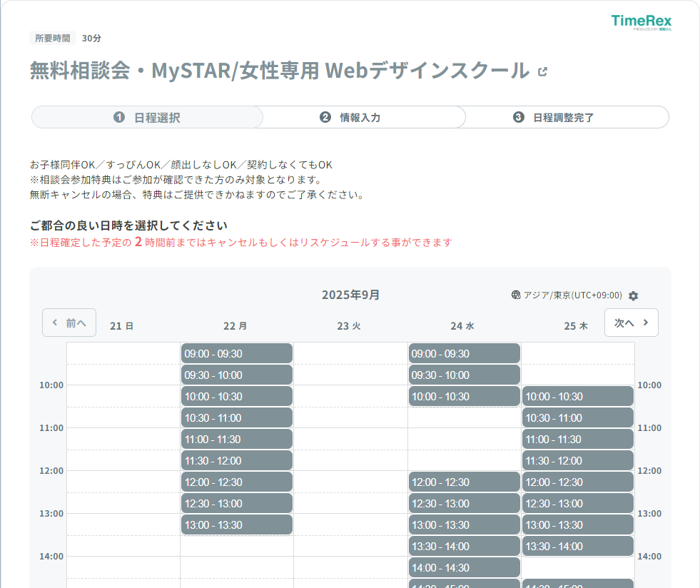Select Monday 22 slot 13:00 - 13:30
Viewport: 700px width, 588px height.
click(x=236, y=524)
